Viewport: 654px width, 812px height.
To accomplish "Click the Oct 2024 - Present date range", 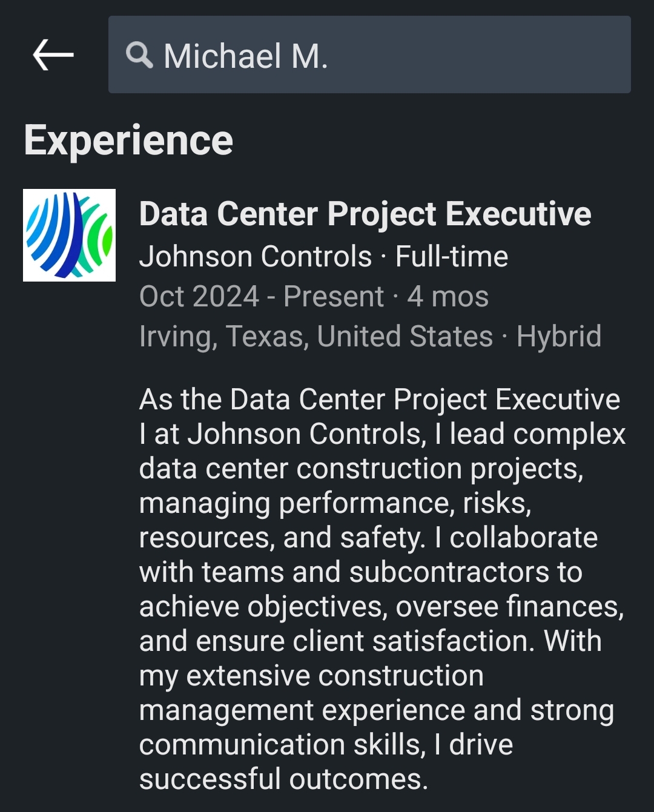I will point(262,297).
